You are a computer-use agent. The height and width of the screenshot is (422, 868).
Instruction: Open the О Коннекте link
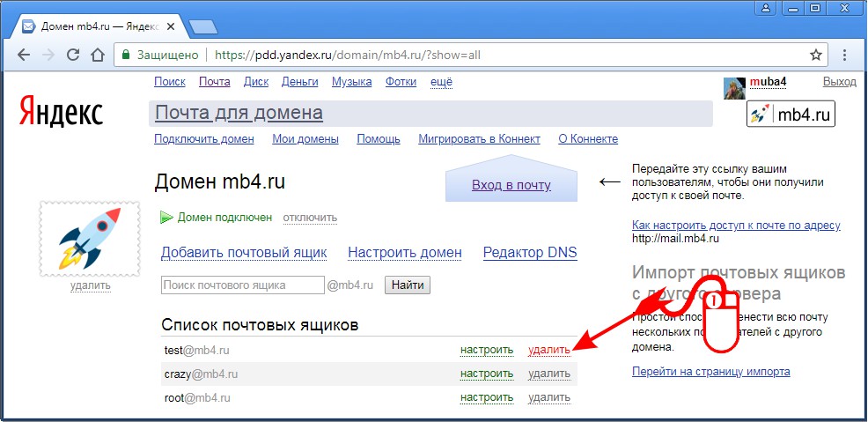[588, 139]
